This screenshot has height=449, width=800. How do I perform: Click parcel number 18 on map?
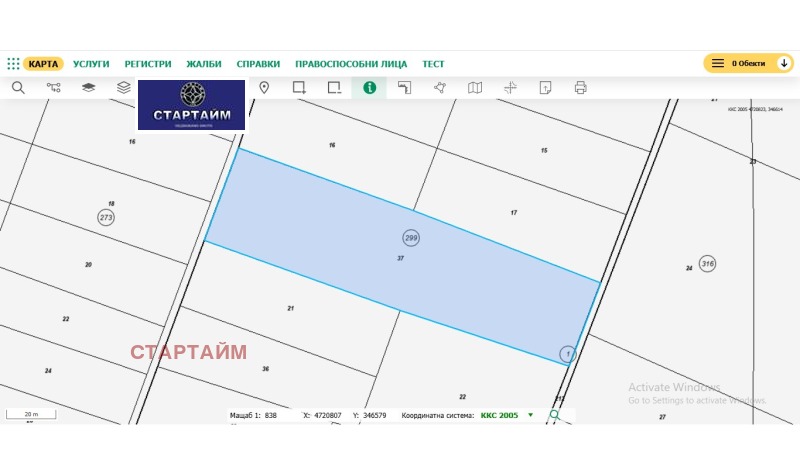(111, 204)
